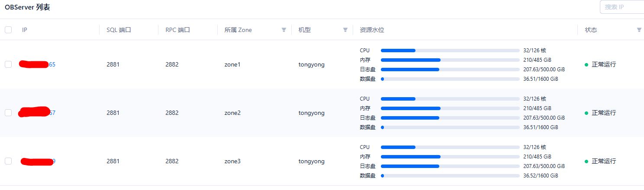The height and width of the screenshot is (190, 644).
Task: Click the 内存 usage bar for zone2
Action: pyautogui.click(x=450, y=108)
